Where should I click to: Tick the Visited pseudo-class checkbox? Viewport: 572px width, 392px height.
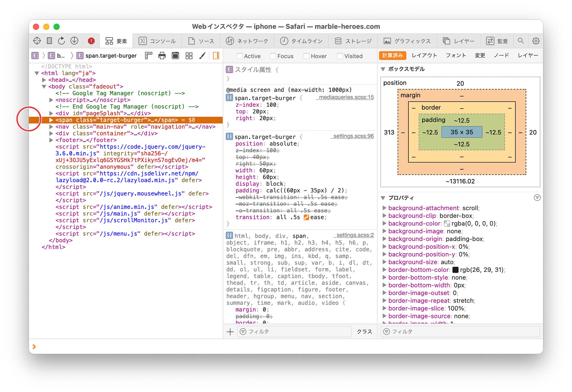click(x=340, y=56)
